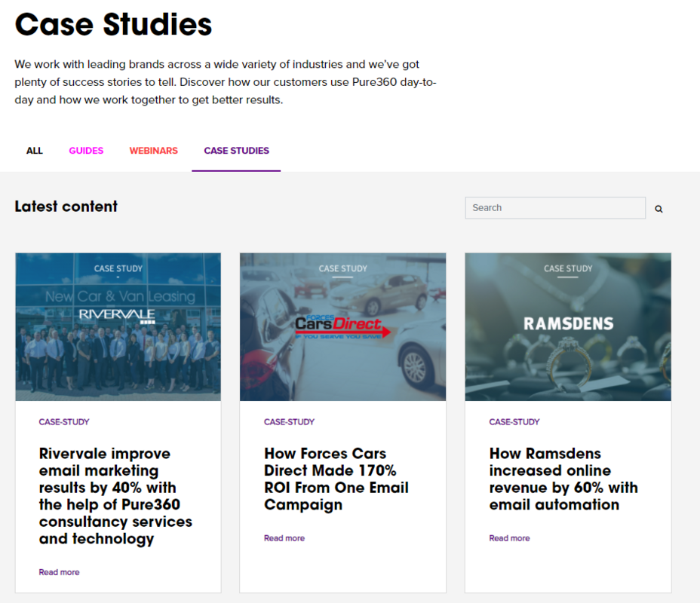Viewport: 700px width, 603px height.
Task: Select the CASE STUDIES tab
Action: coord(236,151)
